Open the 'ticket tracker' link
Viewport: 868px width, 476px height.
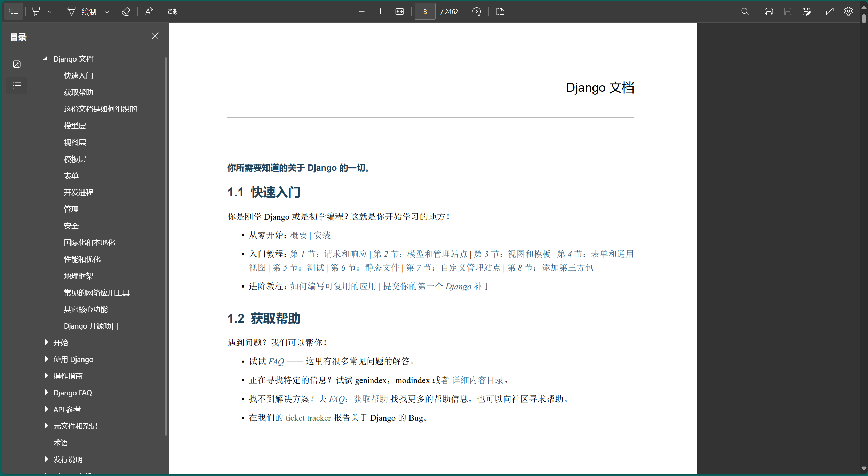point(308,418)
